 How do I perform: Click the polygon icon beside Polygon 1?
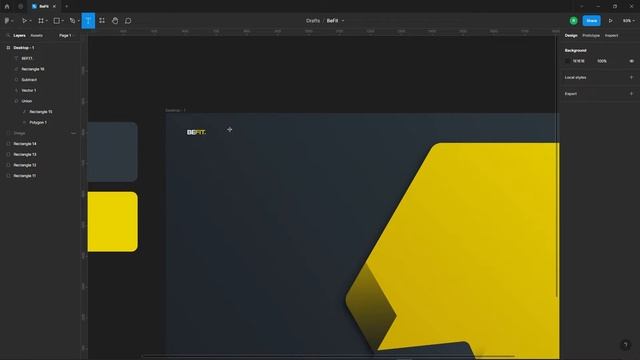point(24,122)
